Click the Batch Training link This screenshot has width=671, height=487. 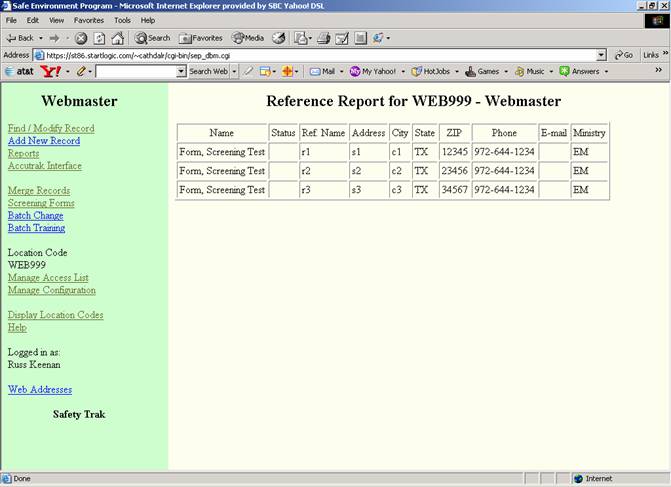(x=36, y=228)
